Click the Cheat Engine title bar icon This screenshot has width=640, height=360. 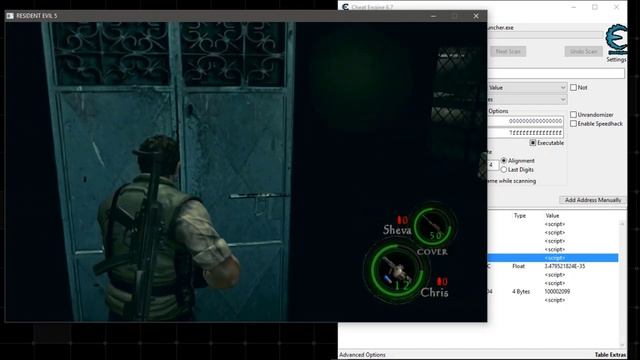point(345,7)
